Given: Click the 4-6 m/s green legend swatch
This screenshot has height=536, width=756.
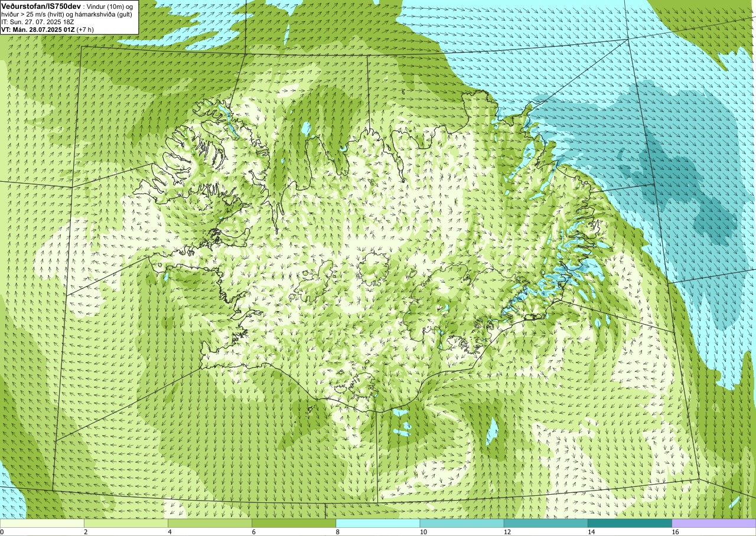Looking at the screenshot, I should point(210,523).
